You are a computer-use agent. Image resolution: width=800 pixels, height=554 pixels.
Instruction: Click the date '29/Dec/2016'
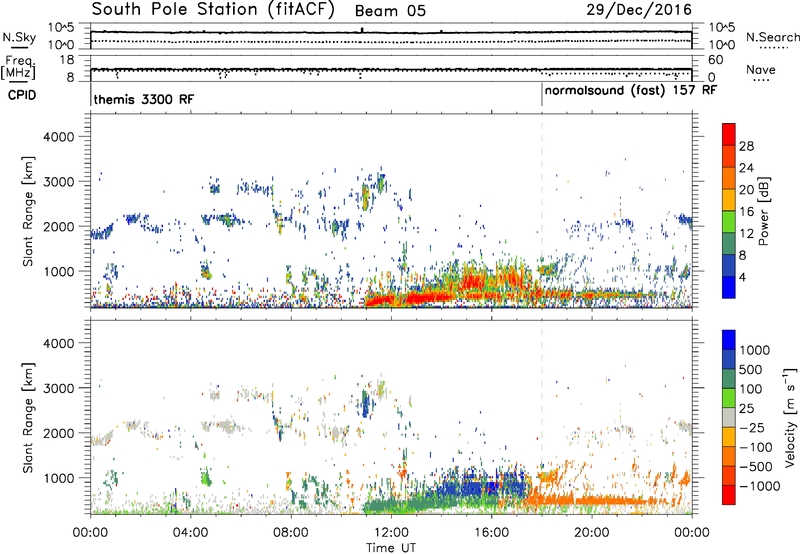point(639,10)
